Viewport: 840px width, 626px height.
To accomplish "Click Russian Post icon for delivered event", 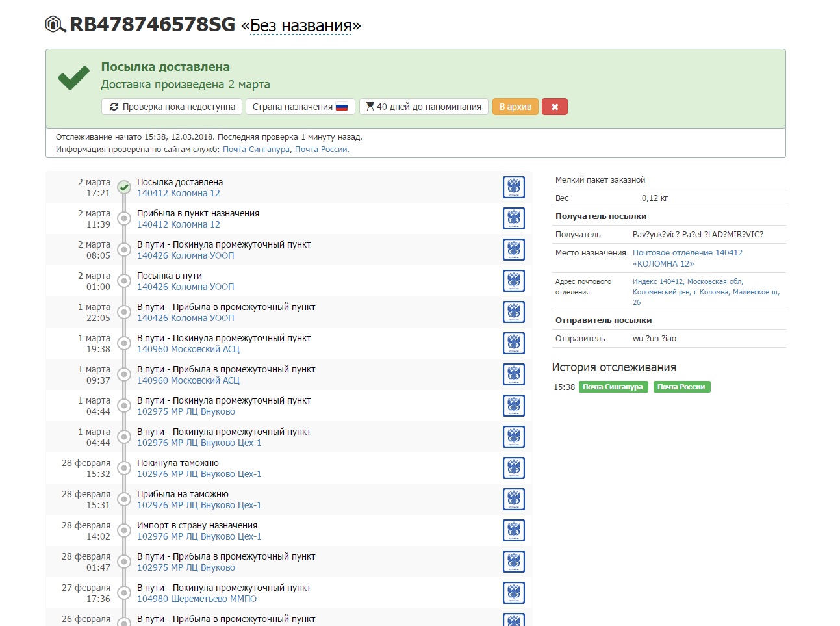I will point(514,187).
